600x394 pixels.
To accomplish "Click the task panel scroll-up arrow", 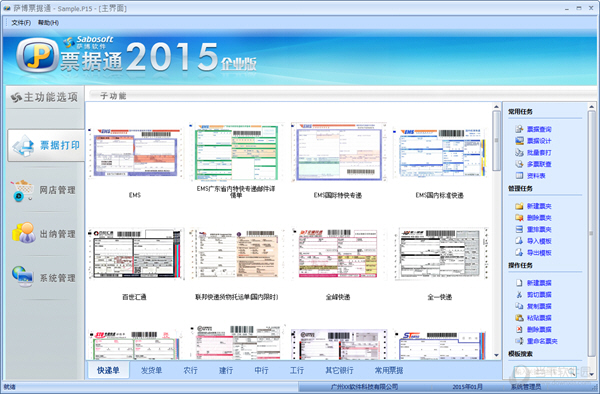I will [592, 107].
